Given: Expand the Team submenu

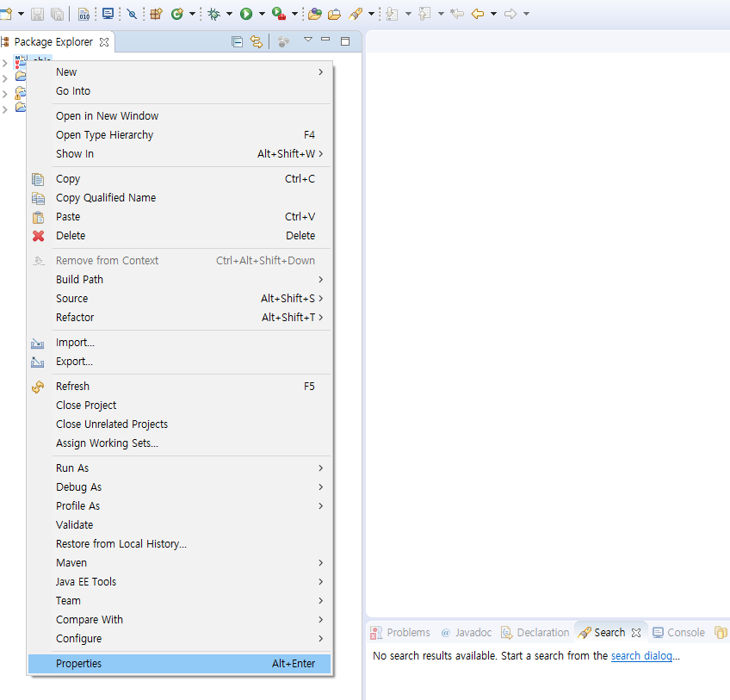Looking at the screenshot, I should [x=179, y=600].
